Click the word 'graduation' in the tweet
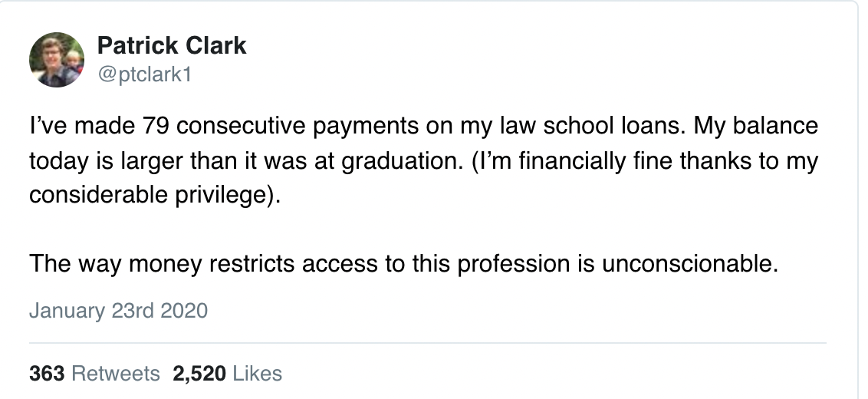868x399 pixels. pyautogui.click(x=399, y=160)
